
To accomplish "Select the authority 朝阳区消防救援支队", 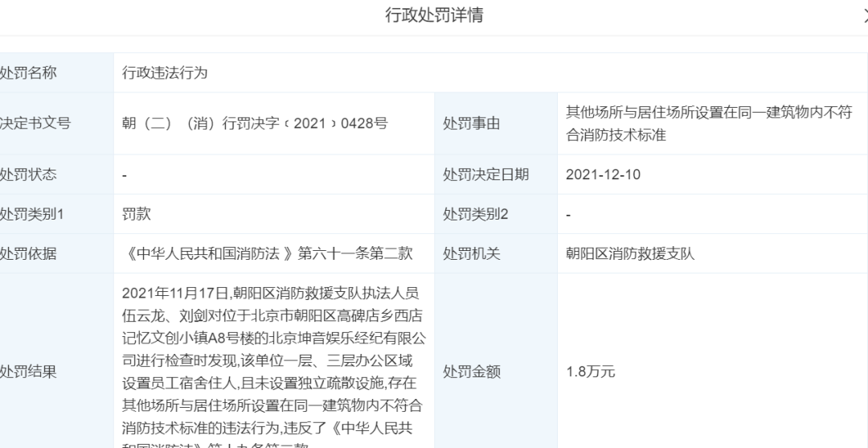I will click(630, 253).
